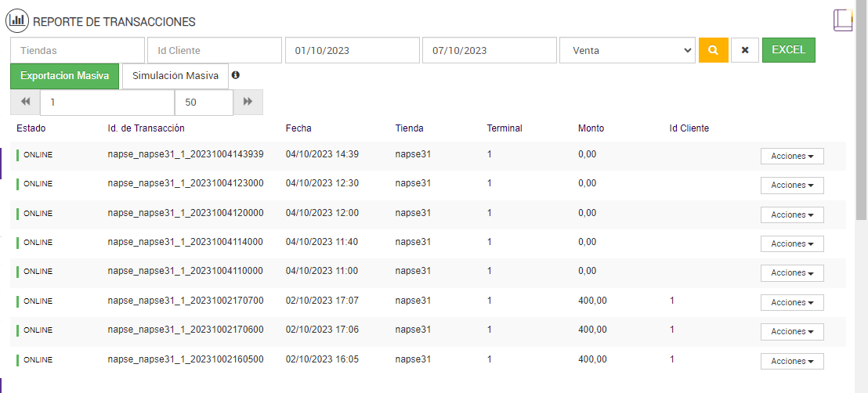The image size is (868, 393).
Task: Switch to Simulación Masiva tab
Action: click(x=175, y=76)
